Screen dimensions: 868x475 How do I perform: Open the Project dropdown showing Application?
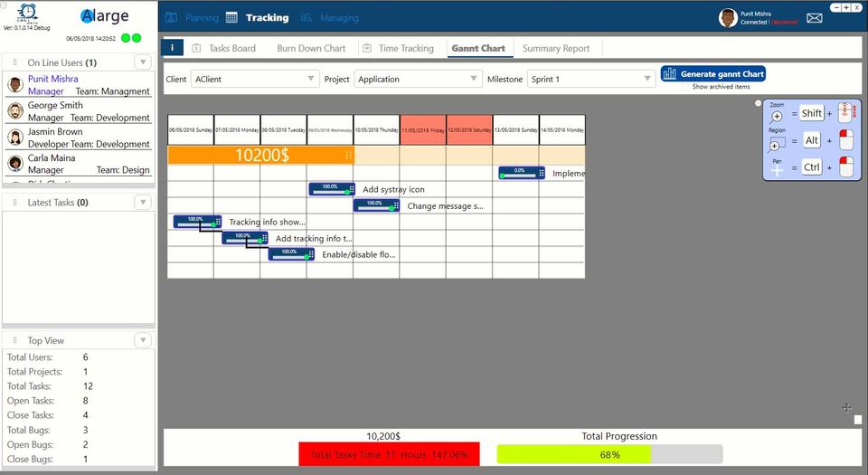418,79
